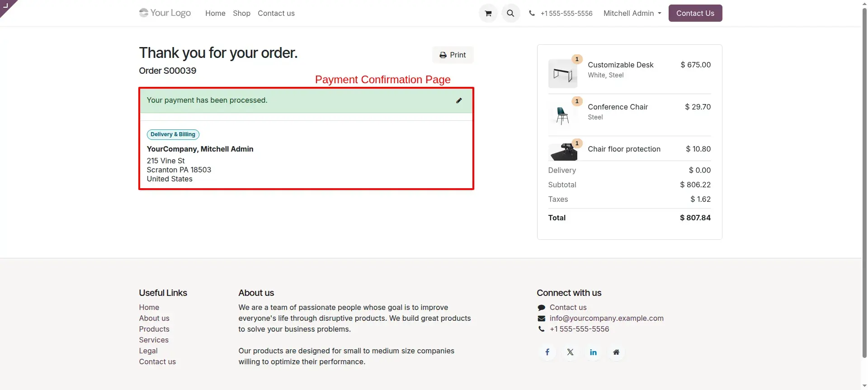Open the LinkedIn social icon
The width and height of the screenshot is (868, 390).
point(593,352)
